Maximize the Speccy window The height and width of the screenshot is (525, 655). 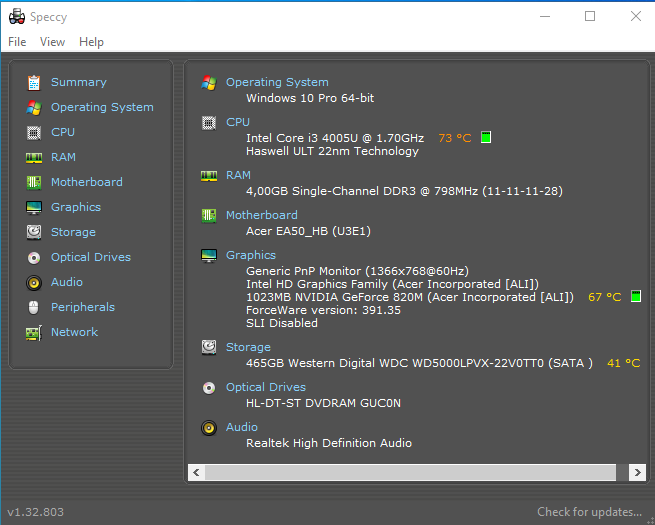[590, 16]
